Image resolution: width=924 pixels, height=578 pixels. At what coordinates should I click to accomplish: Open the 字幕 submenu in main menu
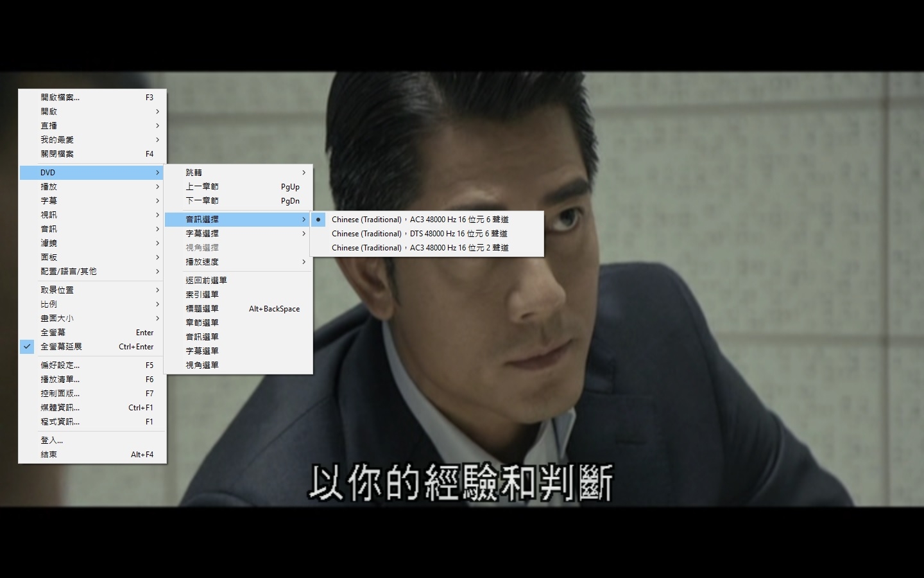[92, 201]
